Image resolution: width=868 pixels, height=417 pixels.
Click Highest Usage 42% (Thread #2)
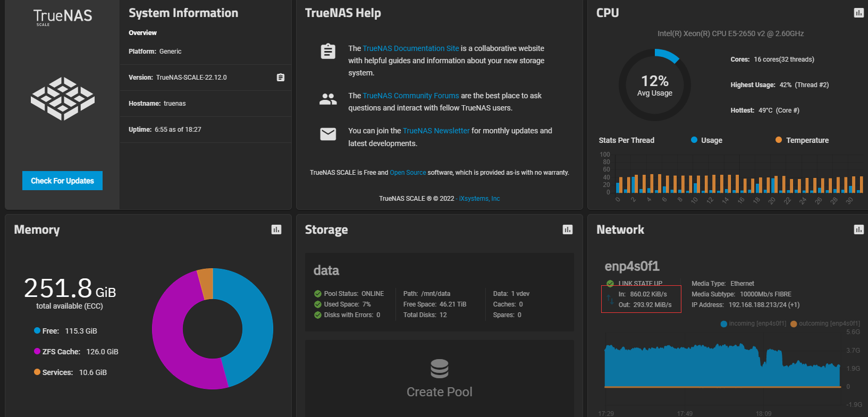(780, 85)
